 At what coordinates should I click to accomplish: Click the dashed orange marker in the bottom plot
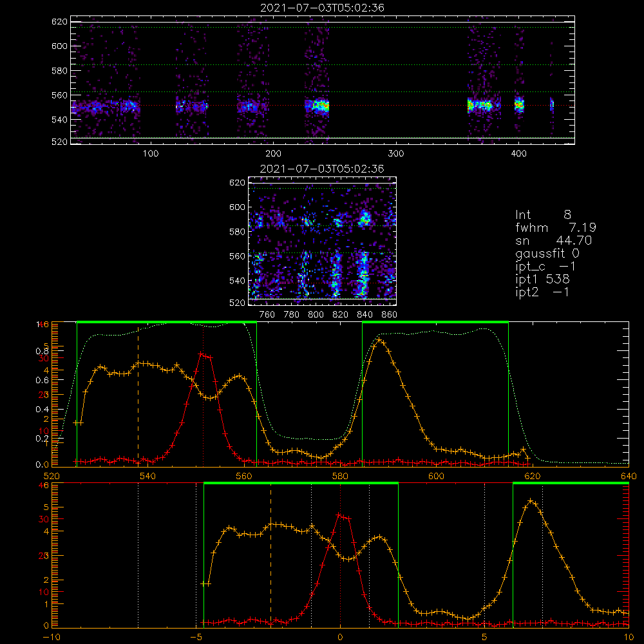pyautogui.click(x=270, y=554)
